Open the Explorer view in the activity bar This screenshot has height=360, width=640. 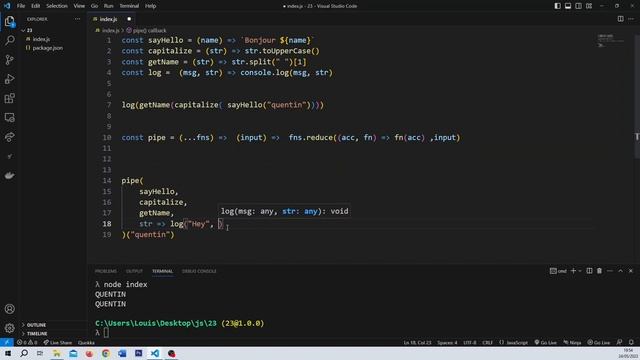tap(9, 21)
